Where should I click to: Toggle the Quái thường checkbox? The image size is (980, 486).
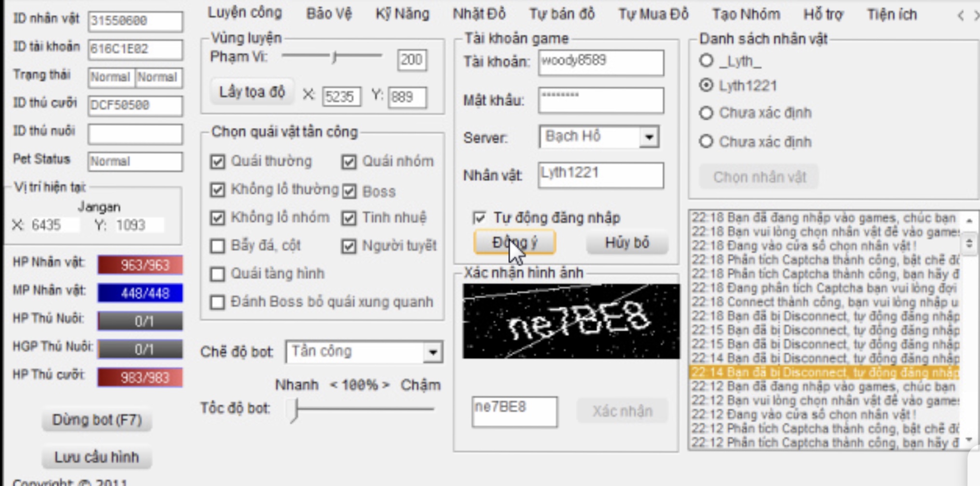point(217,161)
